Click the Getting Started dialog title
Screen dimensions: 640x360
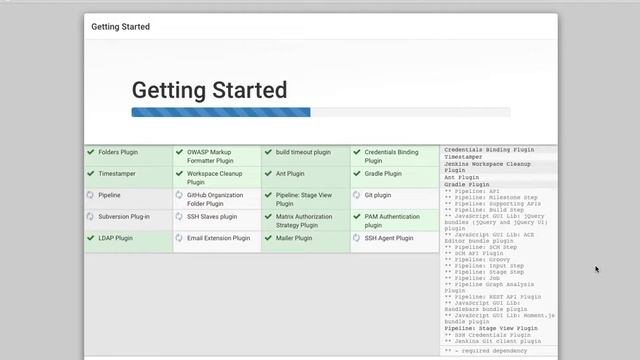pyautogui.click(x=120, y=27)
